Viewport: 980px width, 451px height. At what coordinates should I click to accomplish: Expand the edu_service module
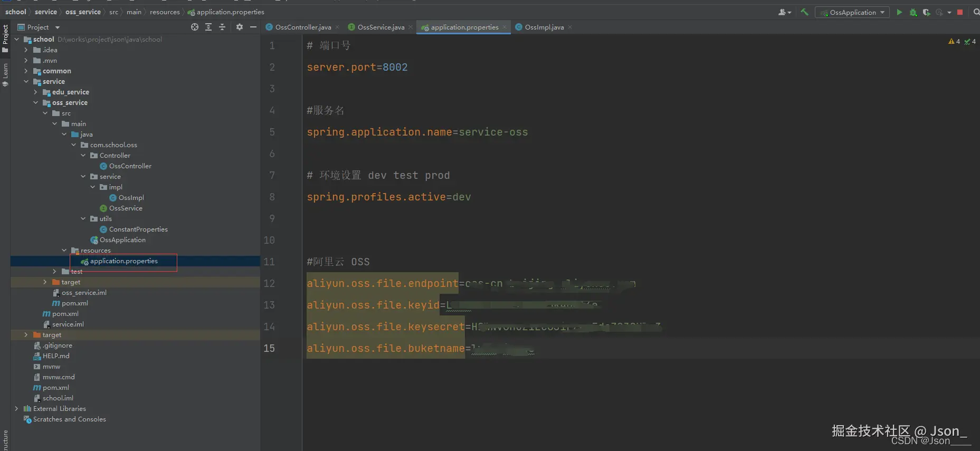(35, 92)
